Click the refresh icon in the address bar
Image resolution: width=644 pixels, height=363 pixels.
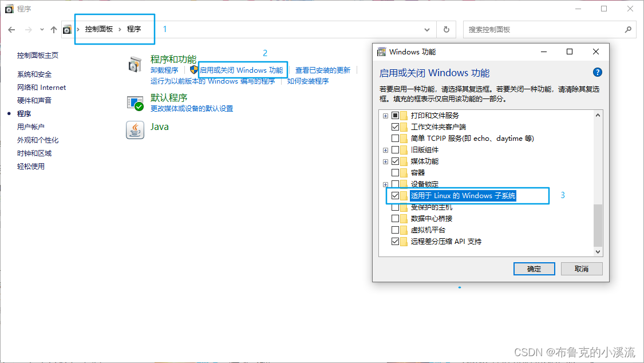[x=446, y=29]
